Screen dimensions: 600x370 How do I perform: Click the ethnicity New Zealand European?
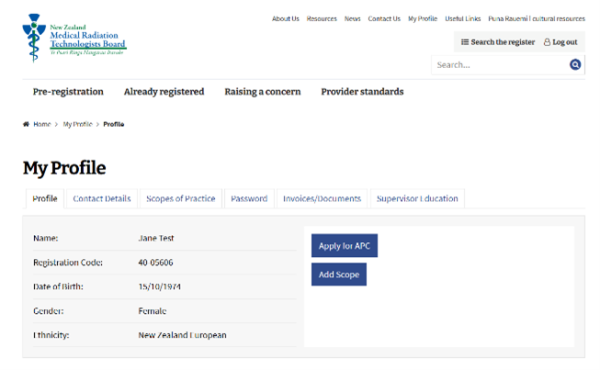182,335
